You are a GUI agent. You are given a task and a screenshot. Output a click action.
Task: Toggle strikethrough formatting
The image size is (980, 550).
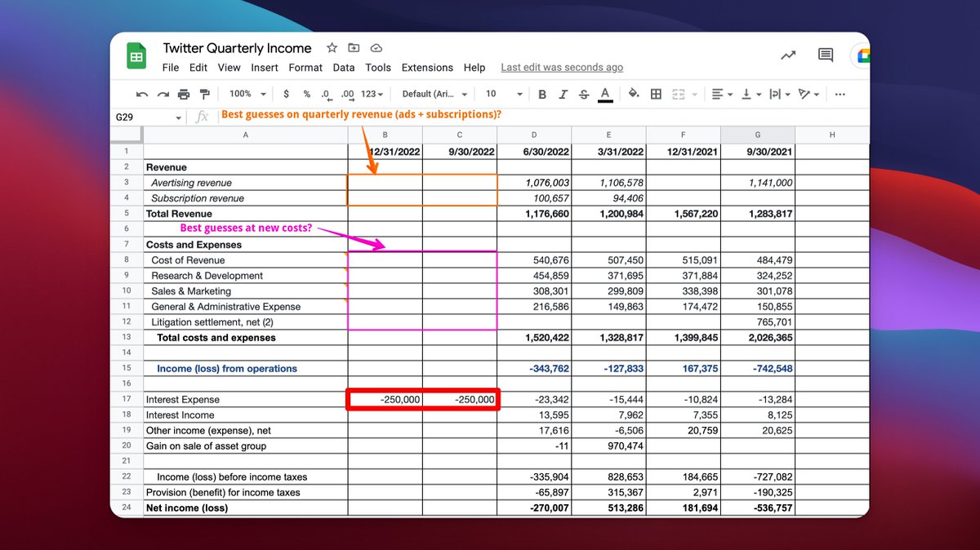(583, 95)
